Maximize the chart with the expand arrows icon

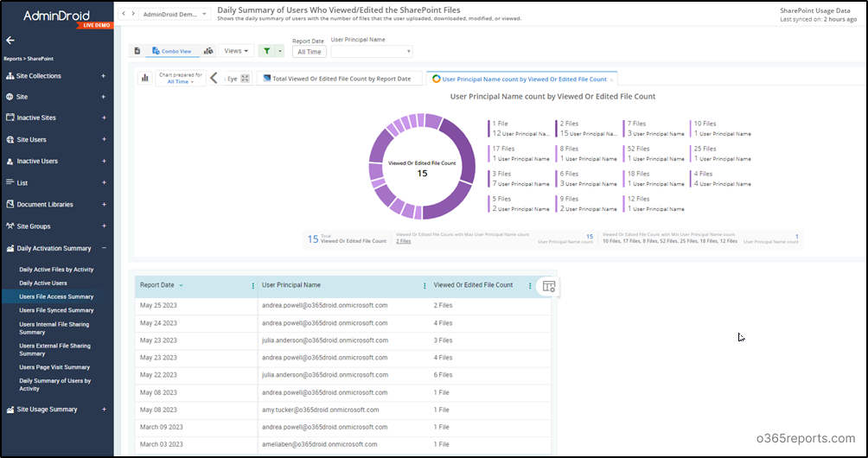point(246,79)
